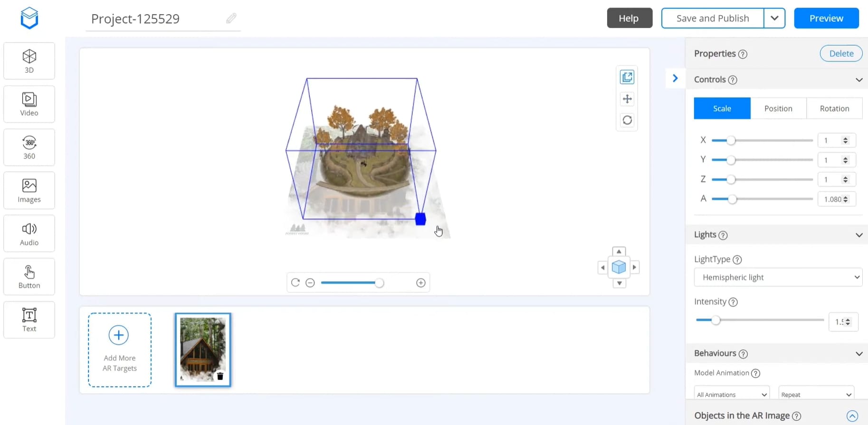Open Intensity help icon
Viewport: 868px width, 425px height.
click(x=733, y=302)
